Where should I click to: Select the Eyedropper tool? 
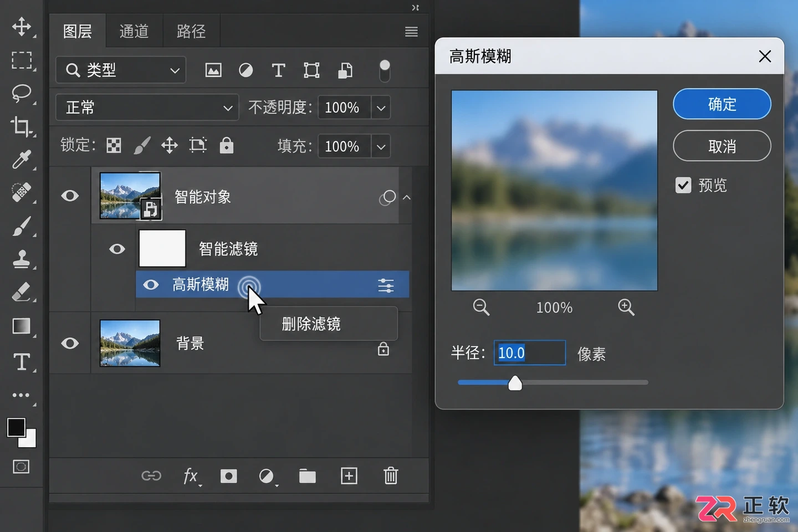tap(22, 160)
